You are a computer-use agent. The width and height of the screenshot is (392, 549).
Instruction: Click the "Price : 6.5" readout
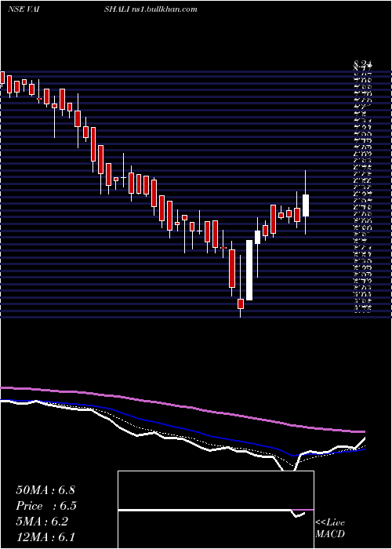(46, 506)
